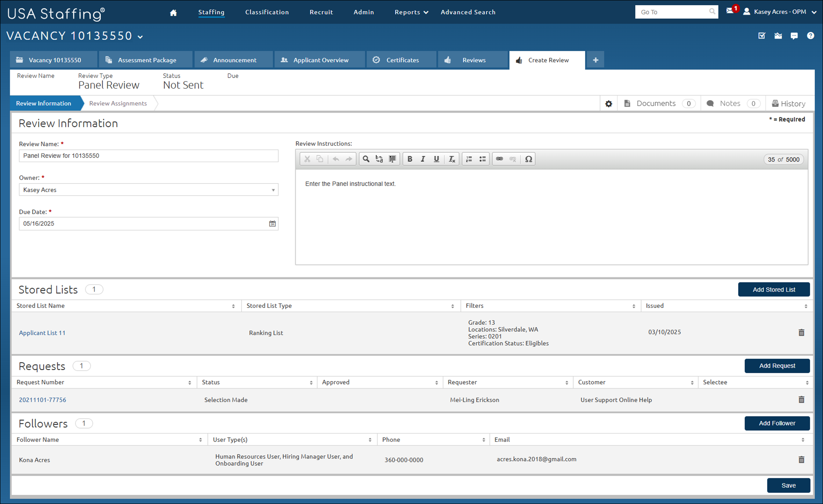823x504 pixels.
Task: Open Applicant List 11 link
Action: pos(42,333)
